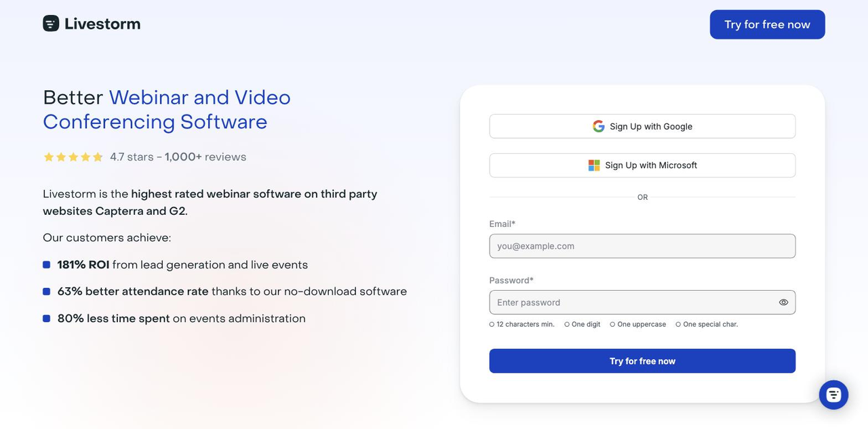The image size is (868, 429).
Task: Click the Google logo icon
Action: coord(598,126)
